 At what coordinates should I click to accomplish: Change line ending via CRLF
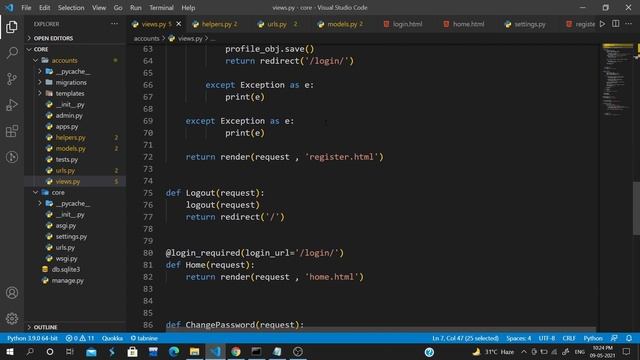pyautogui.click(x=569, y=338)
